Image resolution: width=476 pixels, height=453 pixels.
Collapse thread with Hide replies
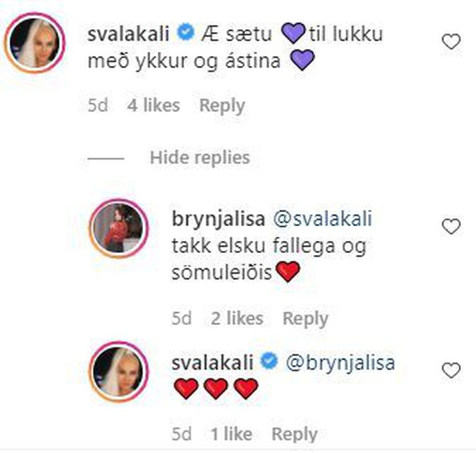(x=200, y=157)
